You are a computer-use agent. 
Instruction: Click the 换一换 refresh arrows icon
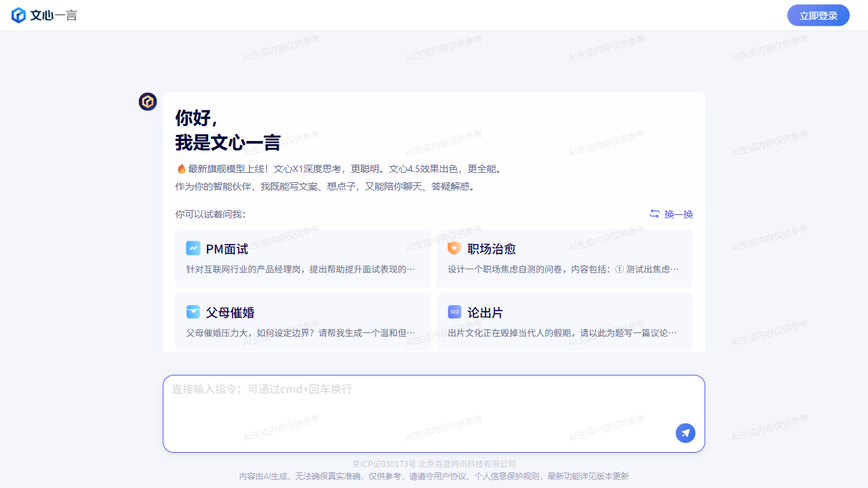click(x=654, y=213)
